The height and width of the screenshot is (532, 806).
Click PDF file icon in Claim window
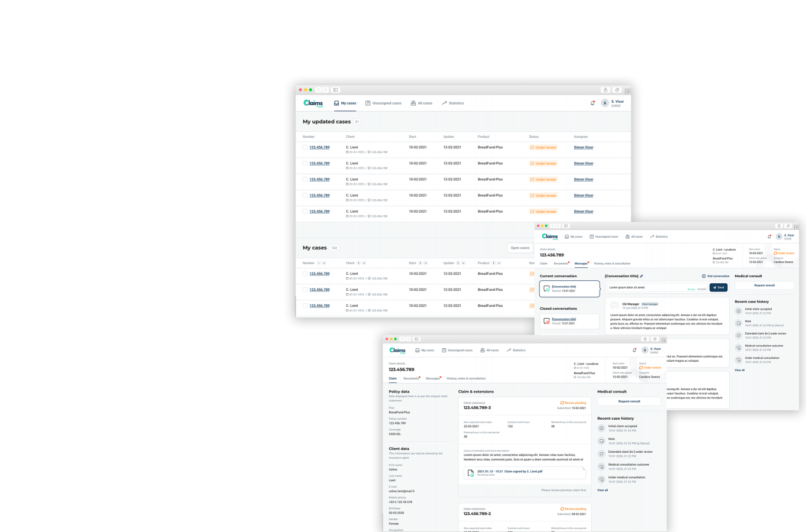coord(471,473)
